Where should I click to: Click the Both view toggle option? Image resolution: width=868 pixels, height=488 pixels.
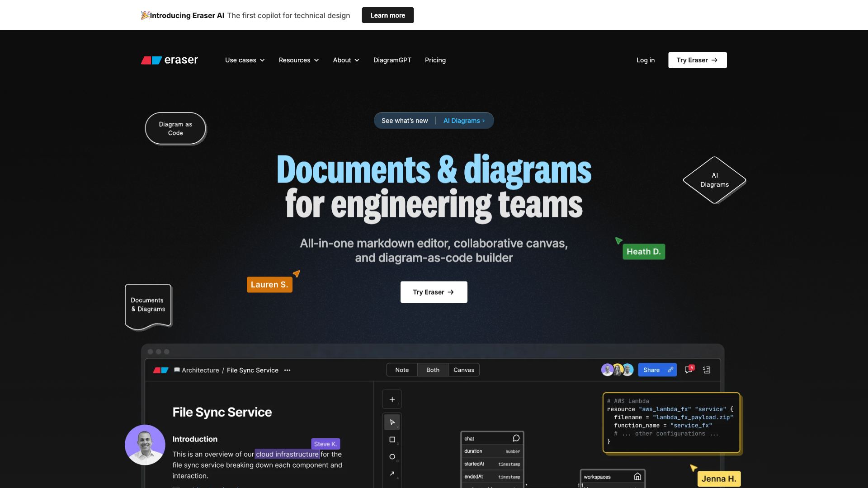tap(432, 370)
